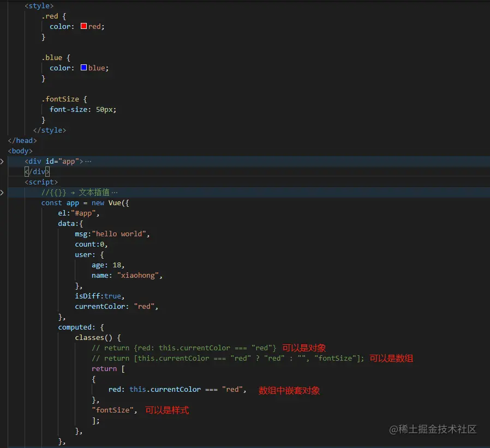The image size is (490, 448).
Task: Click the red color swatch
Action: (x=83, y=26)
